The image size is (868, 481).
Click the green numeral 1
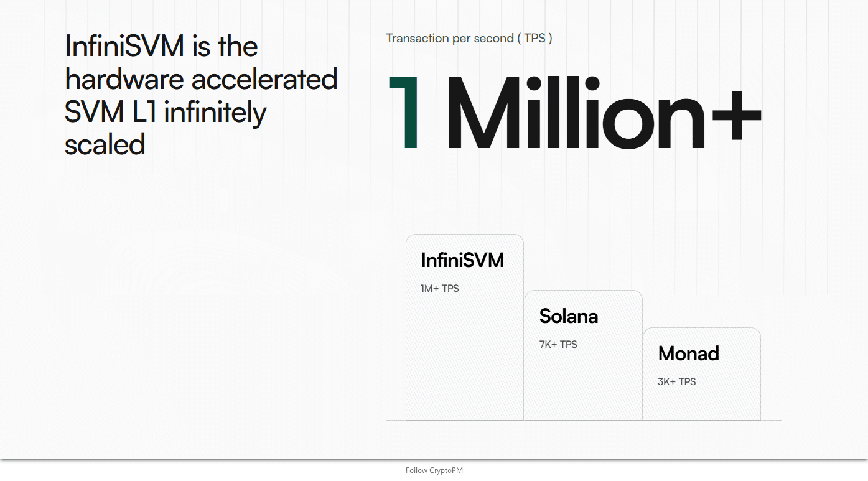coord(403,113)
